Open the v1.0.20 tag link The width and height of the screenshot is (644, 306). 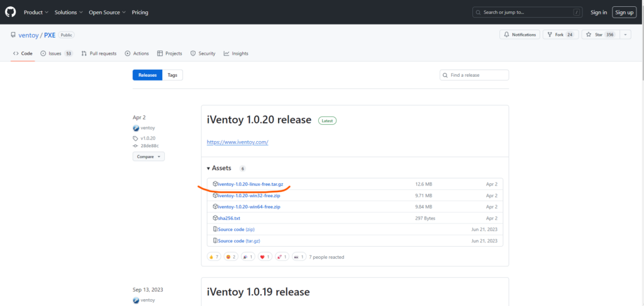coord(148,138)
